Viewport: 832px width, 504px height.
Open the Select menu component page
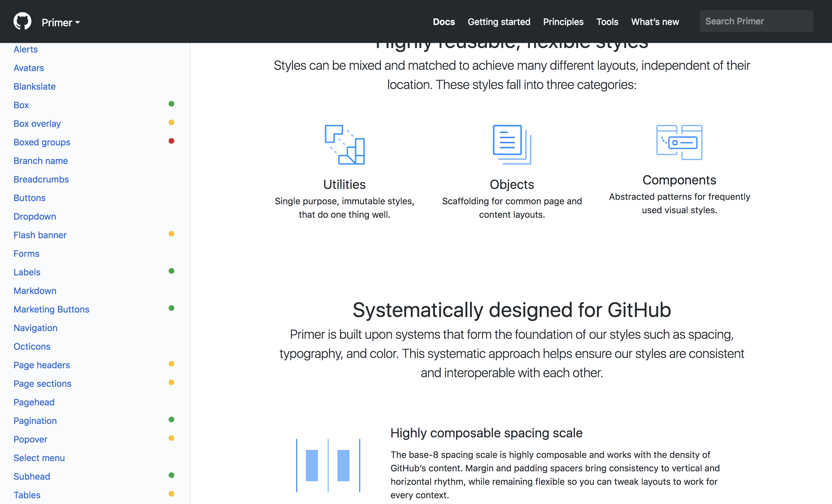tap(39, 458)
